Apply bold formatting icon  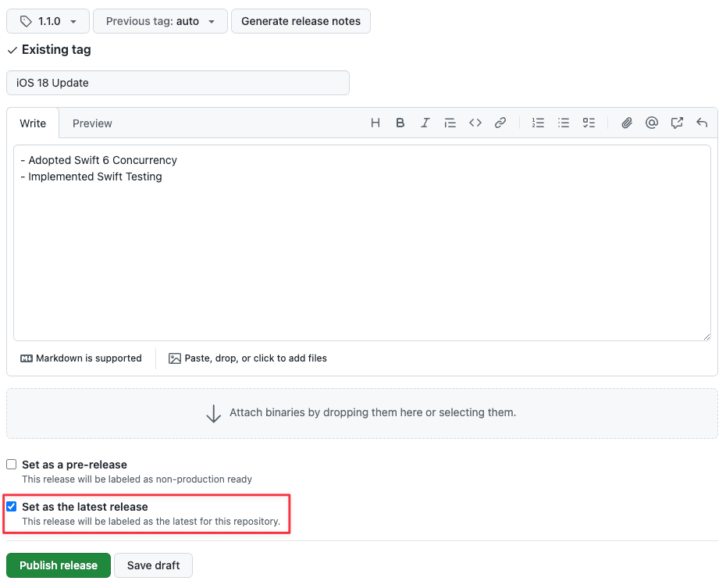click(x=400, y=123)
